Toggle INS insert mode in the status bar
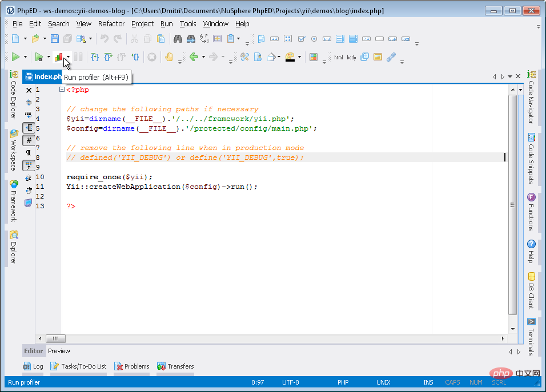This screenshot has width=546, height=392. pyautogui.click(x=428, y=382)
